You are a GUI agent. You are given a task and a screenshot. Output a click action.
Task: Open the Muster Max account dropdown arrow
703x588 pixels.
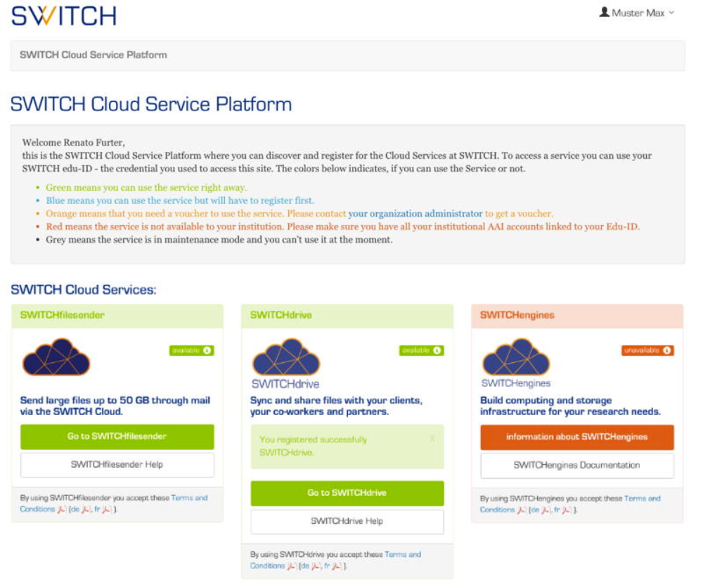tap(671, 13)
